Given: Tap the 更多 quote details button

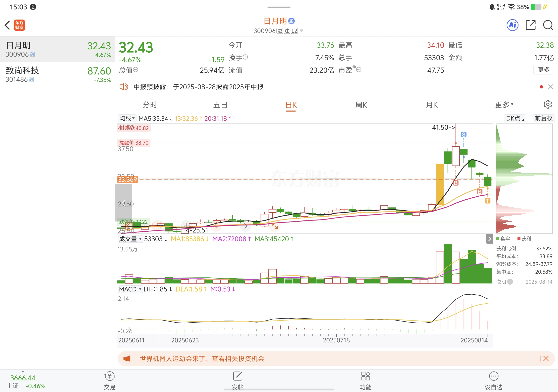Looking at the screenshot, I should [544, 70].
